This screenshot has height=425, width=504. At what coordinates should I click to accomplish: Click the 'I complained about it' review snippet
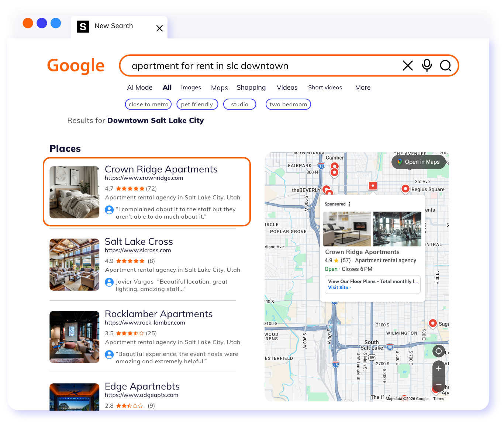click(x=176, y=213)
